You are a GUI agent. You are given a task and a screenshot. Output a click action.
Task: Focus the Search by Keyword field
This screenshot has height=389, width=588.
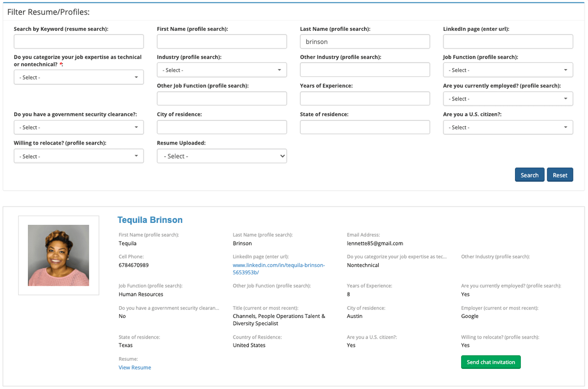coord(78,42)
